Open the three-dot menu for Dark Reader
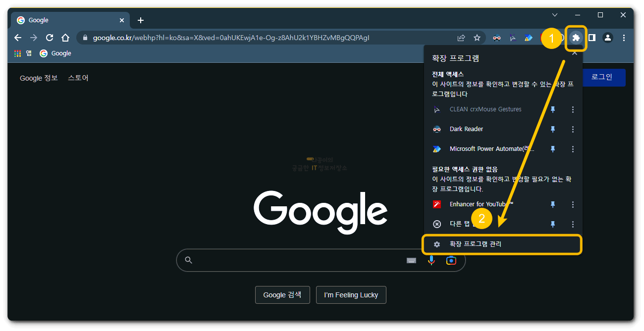Viewport: 644px width, 331px height. [573, 129]
